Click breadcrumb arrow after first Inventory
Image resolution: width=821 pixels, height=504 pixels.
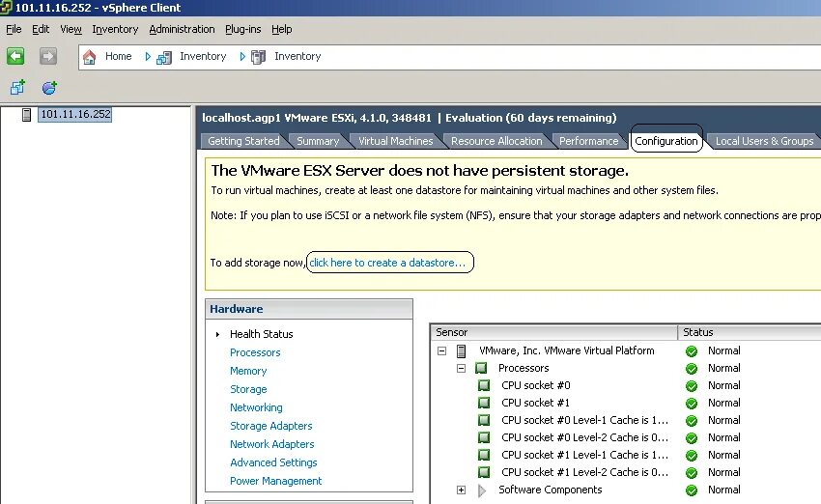pos(241,57)
